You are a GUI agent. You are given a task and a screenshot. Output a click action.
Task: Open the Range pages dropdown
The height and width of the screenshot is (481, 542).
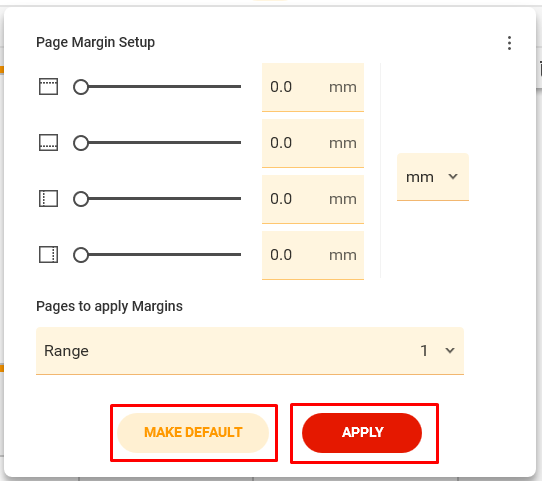[250, 351]
